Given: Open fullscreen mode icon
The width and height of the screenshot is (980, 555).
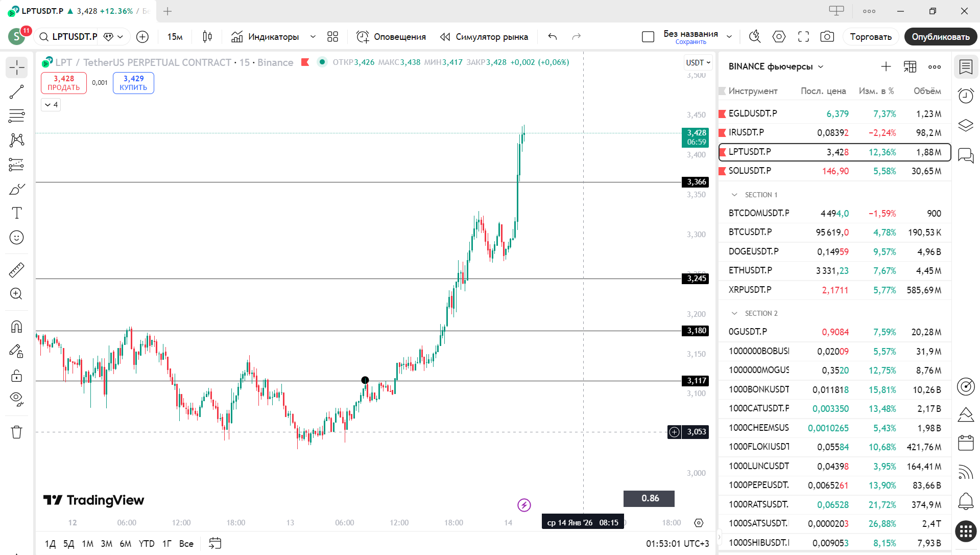Looking at the screenshot, I should click(803, 37).
